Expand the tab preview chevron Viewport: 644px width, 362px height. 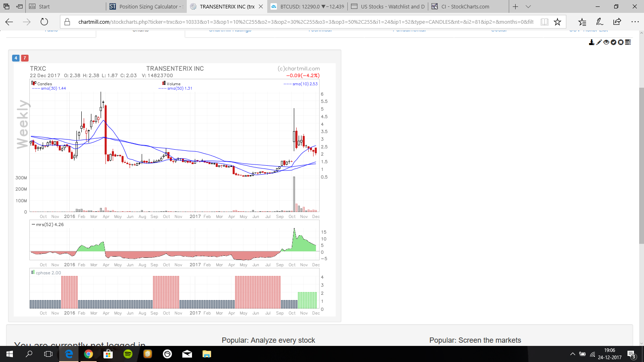[x=528, y=6]
